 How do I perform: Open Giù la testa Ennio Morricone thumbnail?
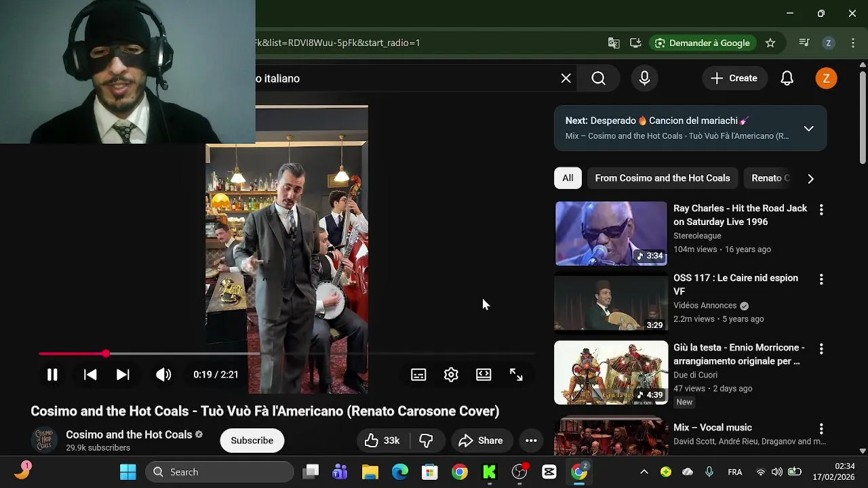point(611,372)
